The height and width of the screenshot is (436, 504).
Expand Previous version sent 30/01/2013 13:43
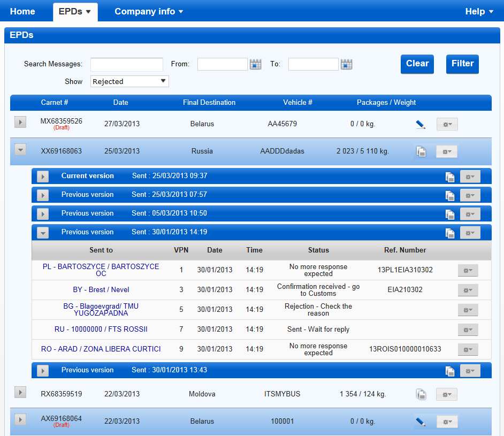tap(43, 371)
